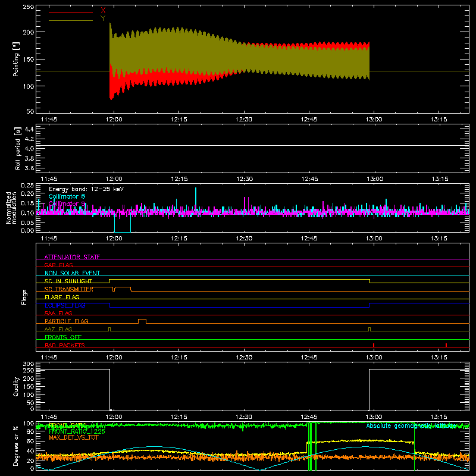Click the SC_TRANSMITTER flag label
This screenshot has height=476, width=476.
click(69, 289)
